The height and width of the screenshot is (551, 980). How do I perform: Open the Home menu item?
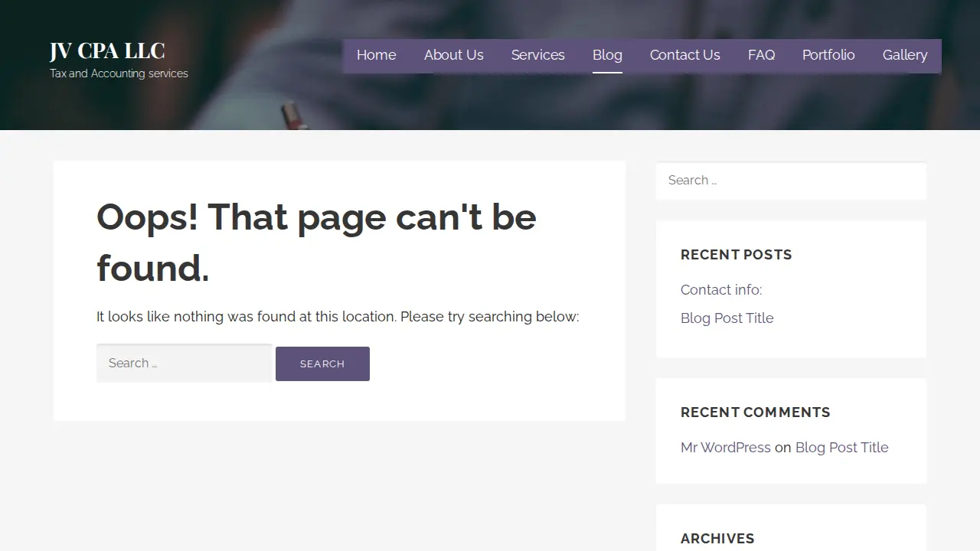[x=376, y=55]
